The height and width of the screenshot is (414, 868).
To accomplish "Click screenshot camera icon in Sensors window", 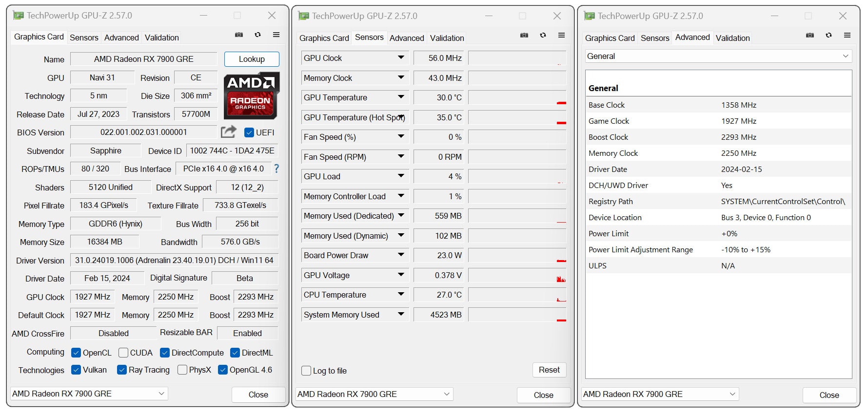I will point(524,36).
